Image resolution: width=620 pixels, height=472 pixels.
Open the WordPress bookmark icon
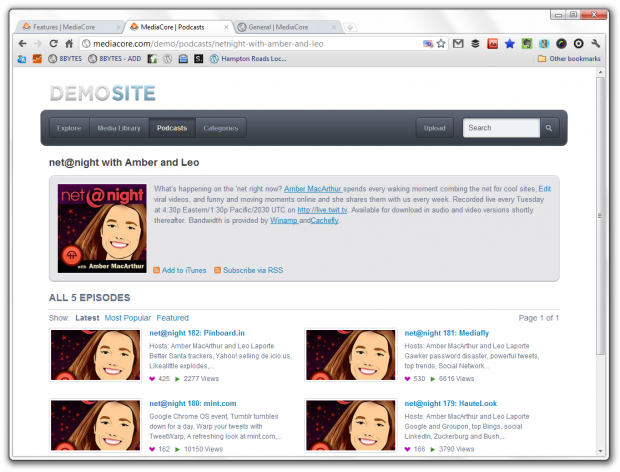pyautogui.click(x=168, y=59)
